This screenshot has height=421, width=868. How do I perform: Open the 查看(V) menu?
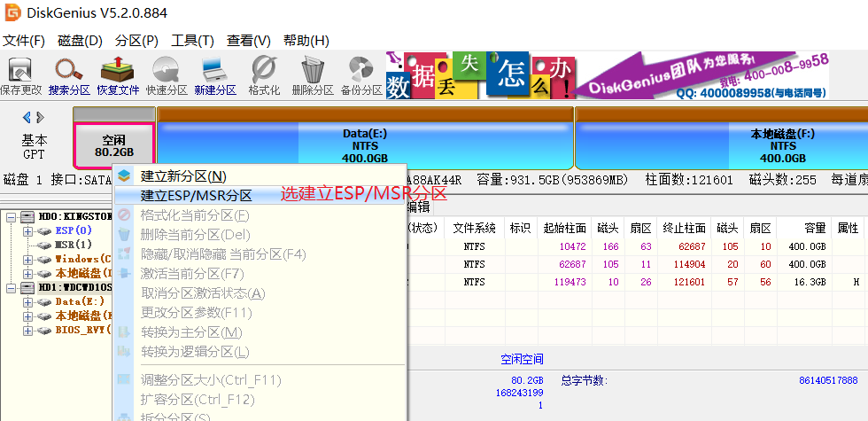pos(249,41)
